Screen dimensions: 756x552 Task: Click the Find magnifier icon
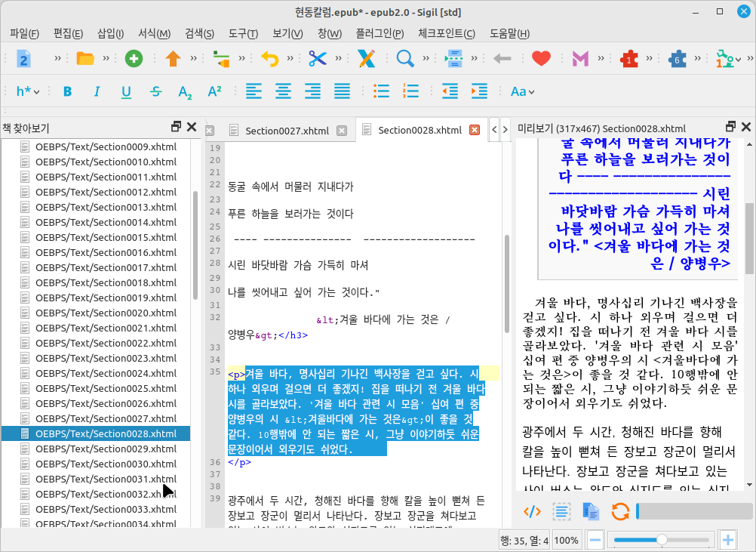pos(405,59)
